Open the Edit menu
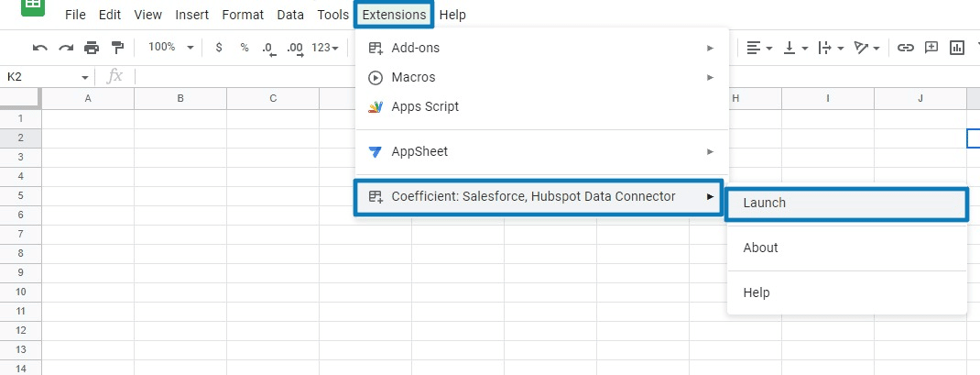This screenshot has height=375, width=980. [109, 15]
